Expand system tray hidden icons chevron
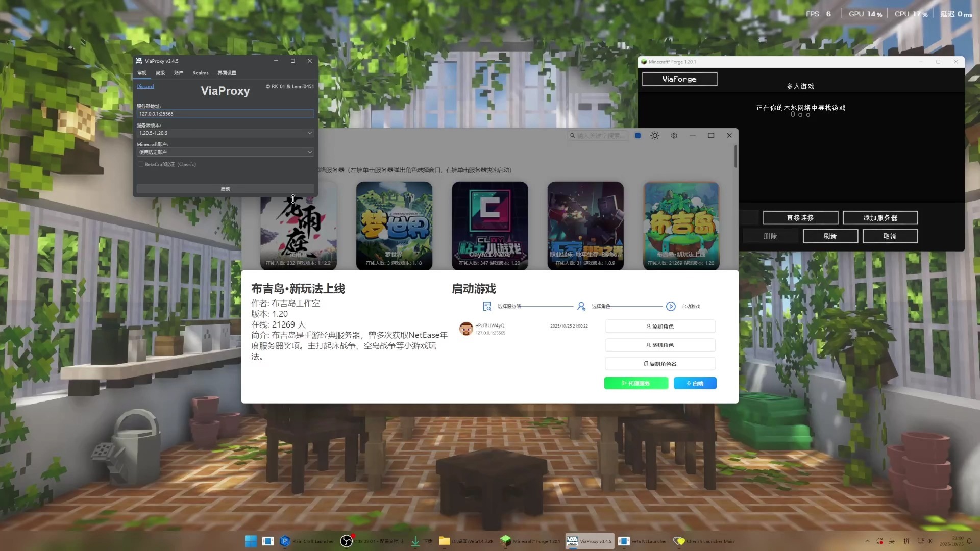This screenshot has height=551, width=980. [867, 541]
